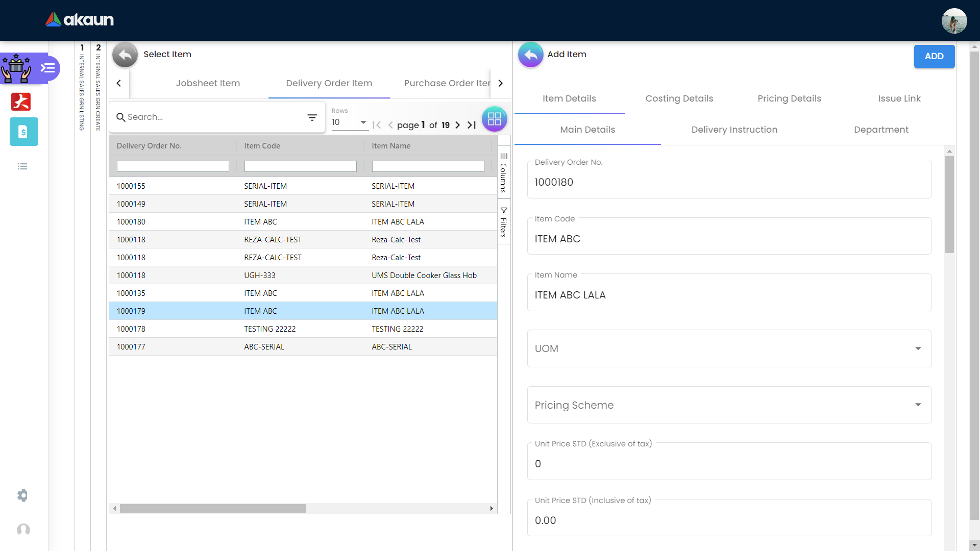Expand the purple sidebar menu toggle
The width and height of the screenshot is (980, 551).
[48, 68]
